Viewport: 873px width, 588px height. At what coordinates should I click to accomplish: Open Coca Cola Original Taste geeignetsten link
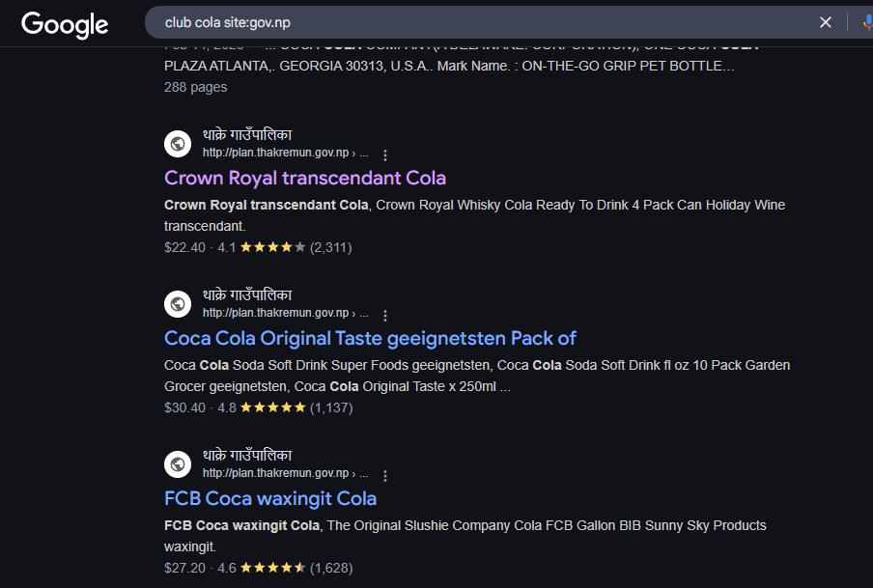point(370,338)
